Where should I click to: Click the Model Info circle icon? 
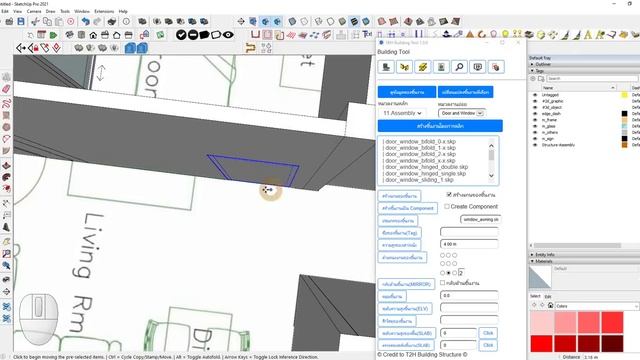coord(126,21)
